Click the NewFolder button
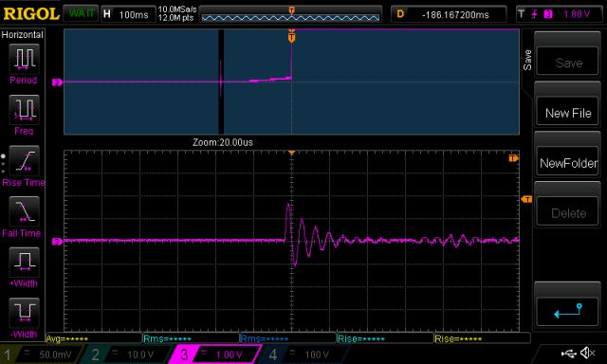Image resolution: width=607 pixels, height=364 pixels. tap(568, 163)
